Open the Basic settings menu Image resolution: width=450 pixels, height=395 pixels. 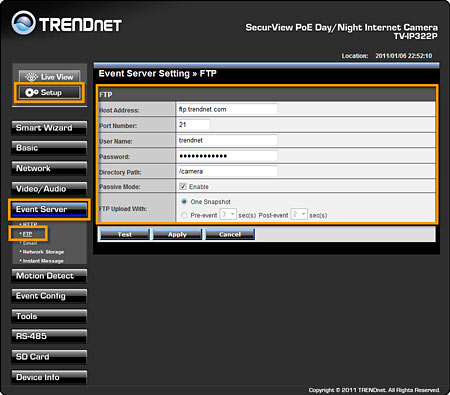pos(49,148)
